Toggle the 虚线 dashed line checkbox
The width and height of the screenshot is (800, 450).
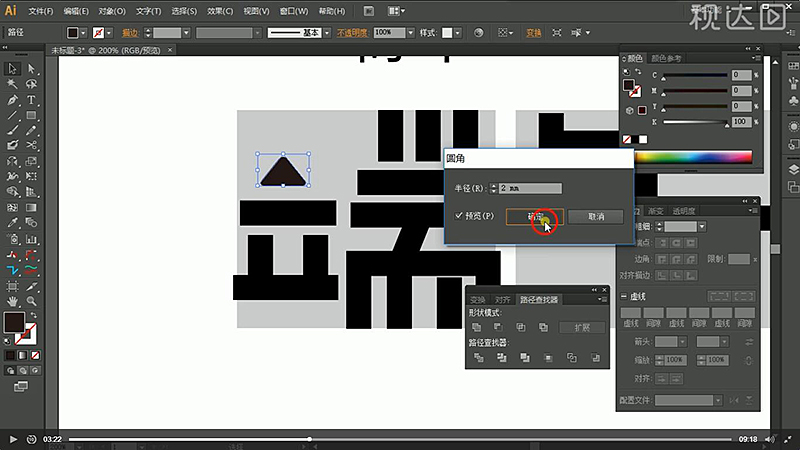pos(623,296)
